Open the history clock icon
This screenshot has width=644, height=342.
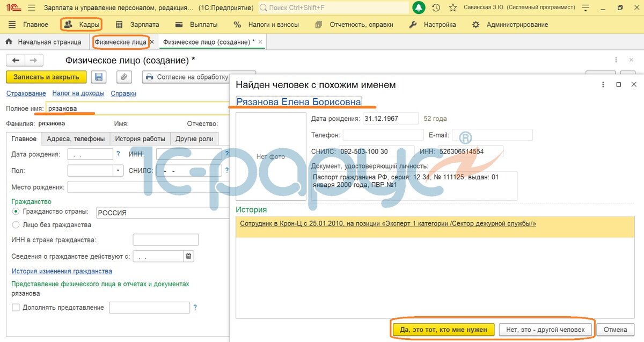coord(436,8)
